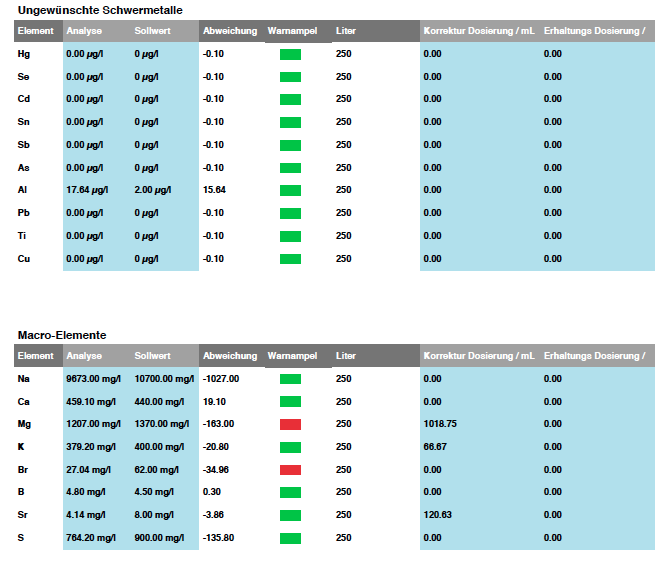Click the As element label
The width and height of the screenshot is (662, 576).
click(x=23, y=168)
